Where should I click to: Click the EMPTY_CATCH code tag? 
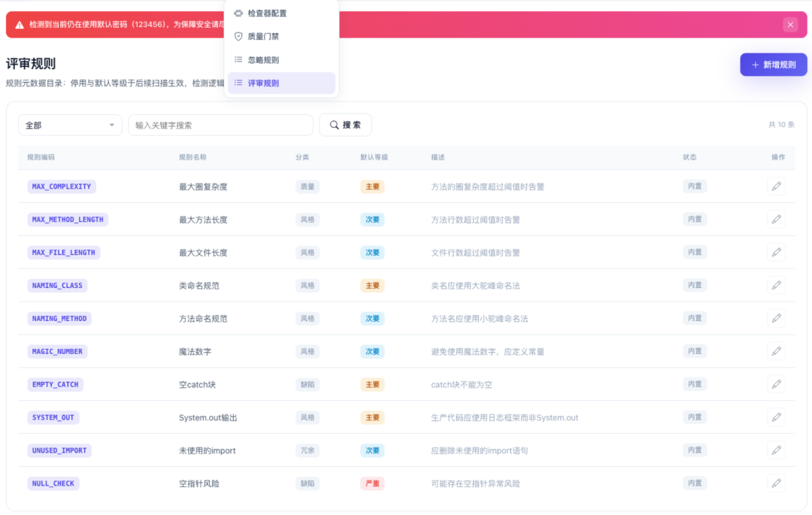(x=56, y=384)
